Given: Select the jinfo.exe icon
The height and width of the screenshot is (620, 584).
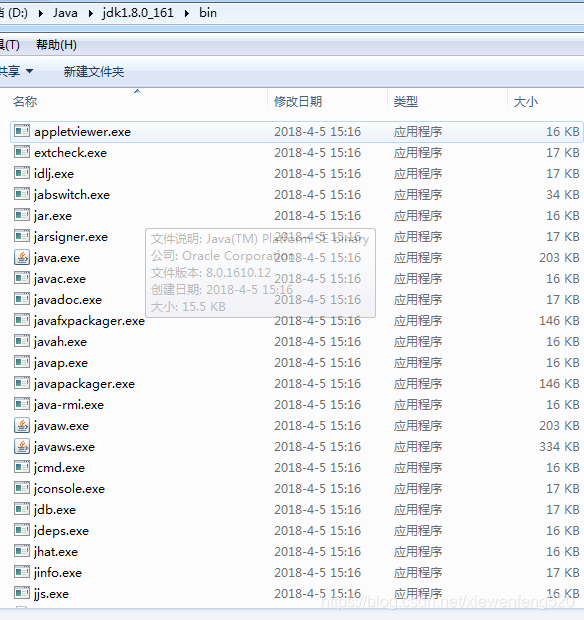Looking at the screenshot, I should (22, 572).
